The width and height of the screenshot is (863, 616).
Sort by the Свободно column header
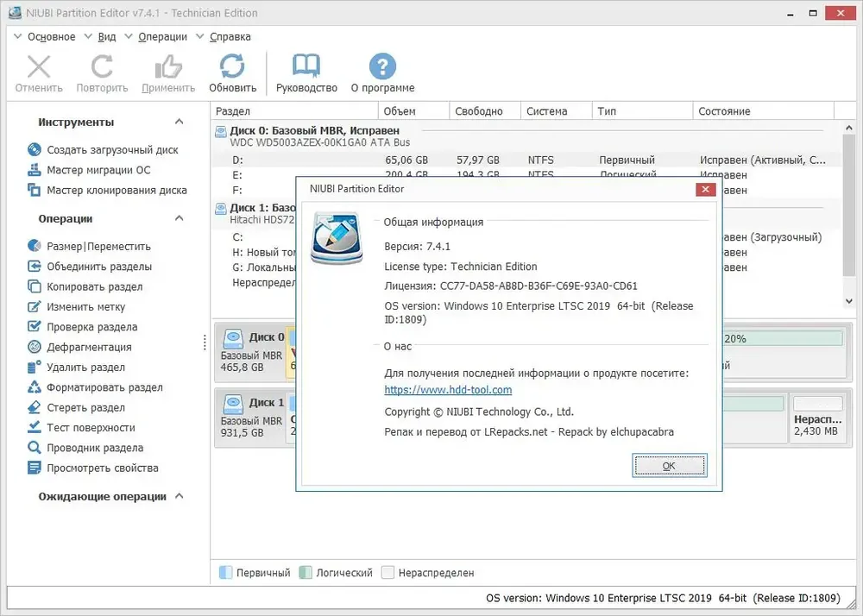pyautogui.click(x=485, y=111)
